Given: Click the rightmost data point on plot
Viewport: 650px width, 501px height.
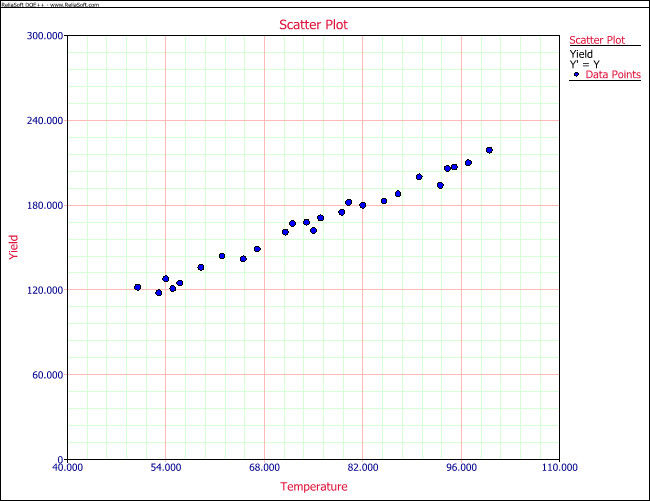Looking at the screenshot, I should point(489,150).
